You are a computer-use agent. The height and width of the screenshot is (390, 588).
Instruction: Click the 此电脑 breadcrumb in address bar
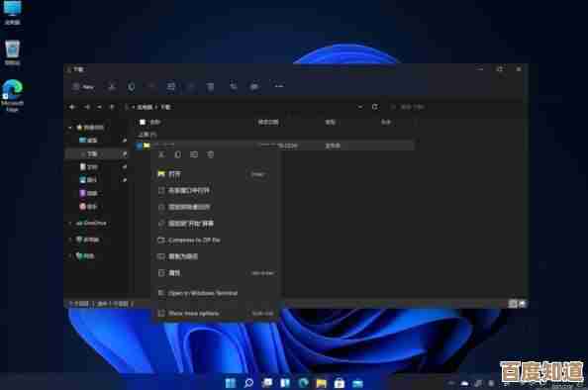pyautogui.click(x=145, y=107)
